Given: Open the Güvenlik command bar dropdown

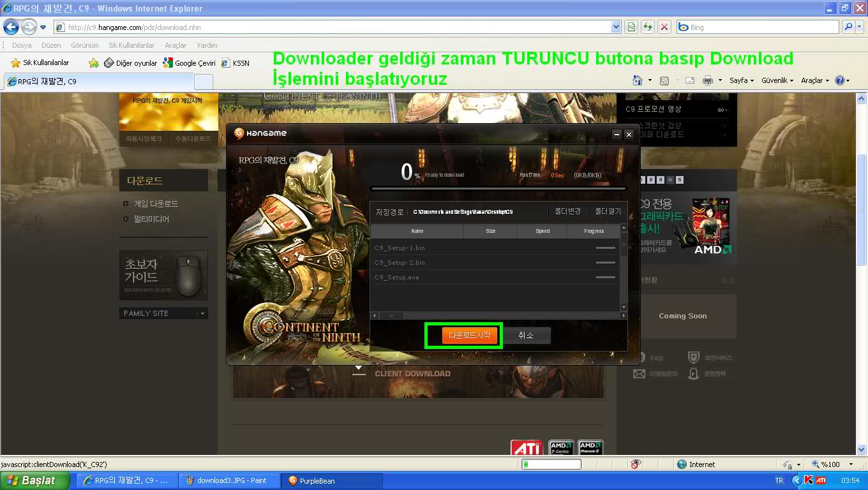Looking at the screenshot, I should (777, 80).
